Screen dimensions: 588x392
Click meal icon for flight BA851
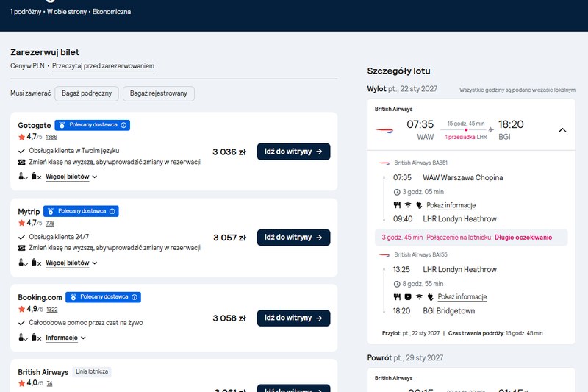click(x=397, y=205)
